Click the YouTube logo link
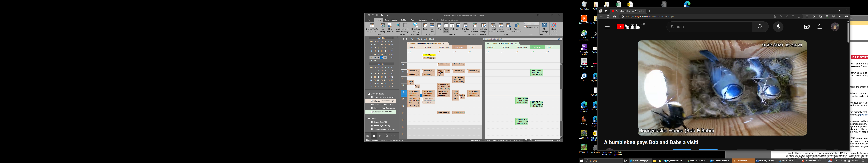Image resolution: width=868 pixels, height=163 pixels. click(628, 27)
